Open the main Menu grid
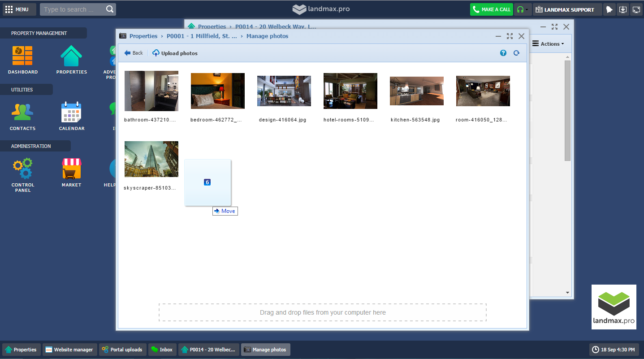The image size is (644, 359). click(x=17, y=9)
